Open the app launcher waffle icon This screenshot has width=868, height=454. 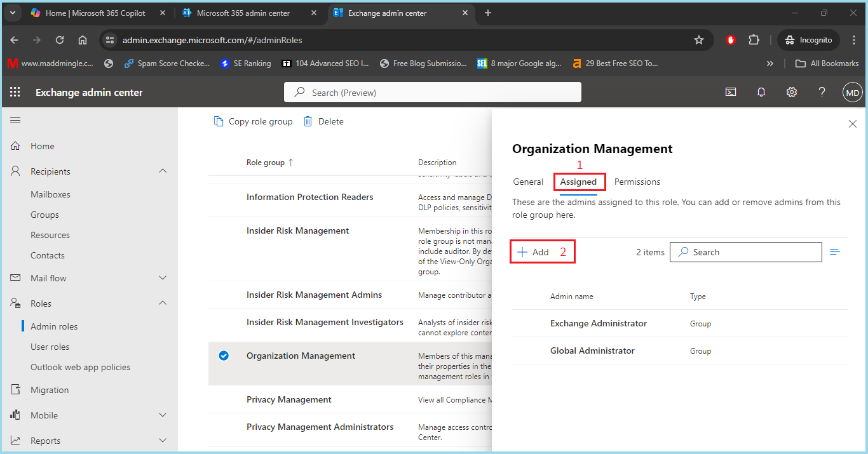click(x=15, y=92)
